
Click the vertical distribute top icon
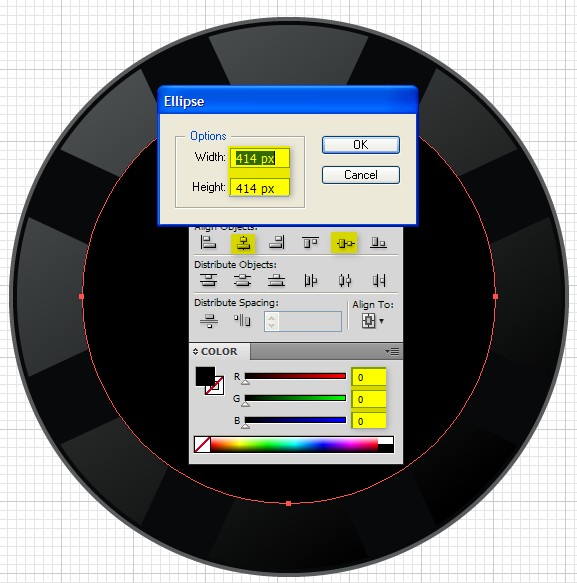pyautogui.click(x=209, y=280)
